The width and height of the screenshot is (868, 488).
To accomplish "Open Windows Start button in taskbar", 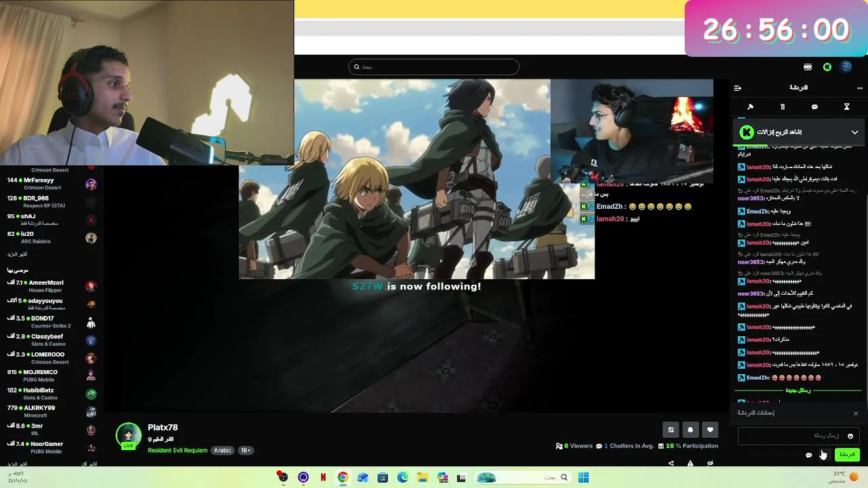I will click(583, 478).
